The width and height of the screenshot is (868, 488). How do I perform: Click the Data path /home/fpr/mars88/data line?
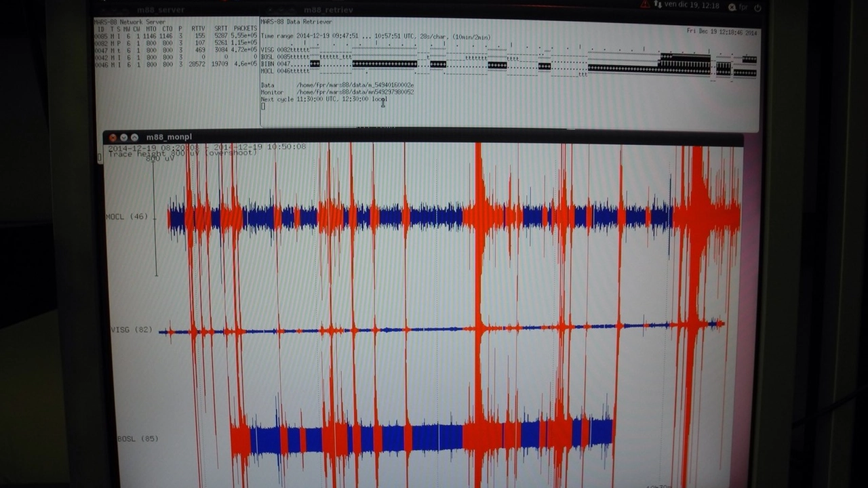coord(337,85)
